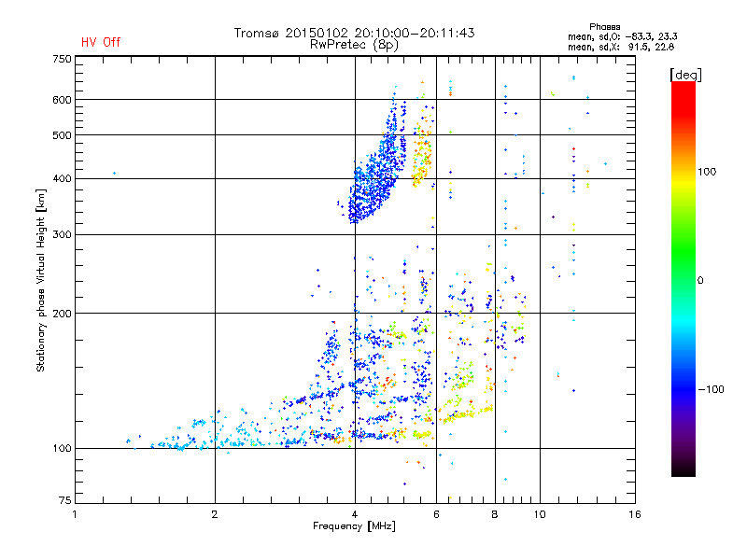Click the x-axis '1' tick label
Viewport: 747px width, 560px height.
click(x=75, y=514)
